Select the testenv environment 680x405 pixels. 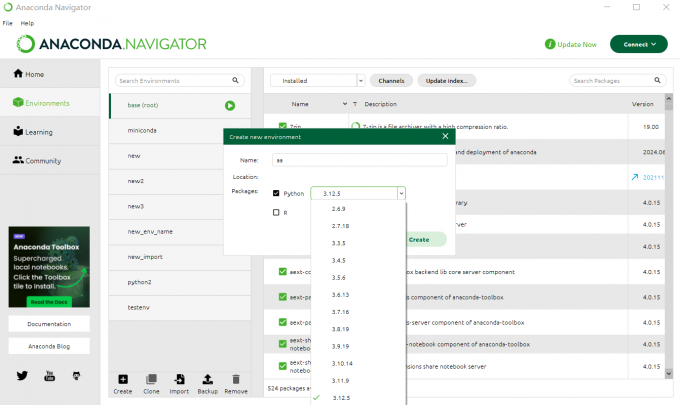180,307
